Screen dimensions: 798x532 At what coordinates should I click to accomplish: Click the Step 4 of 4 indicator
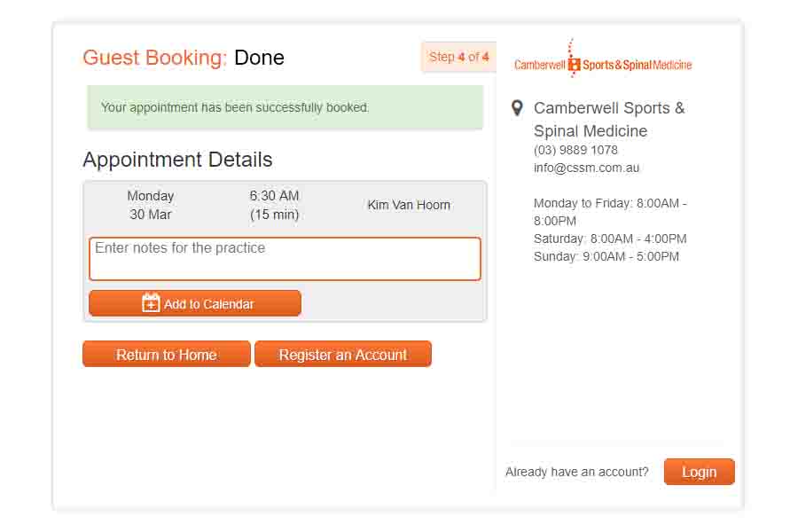pyautogui.click(x=458, y=57)
